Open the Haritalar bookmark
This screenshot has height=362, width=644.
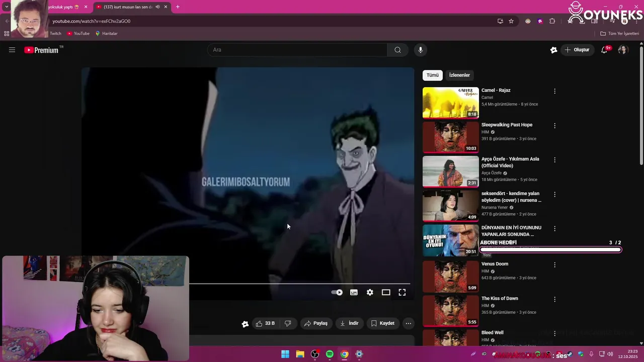coord(106,34)
